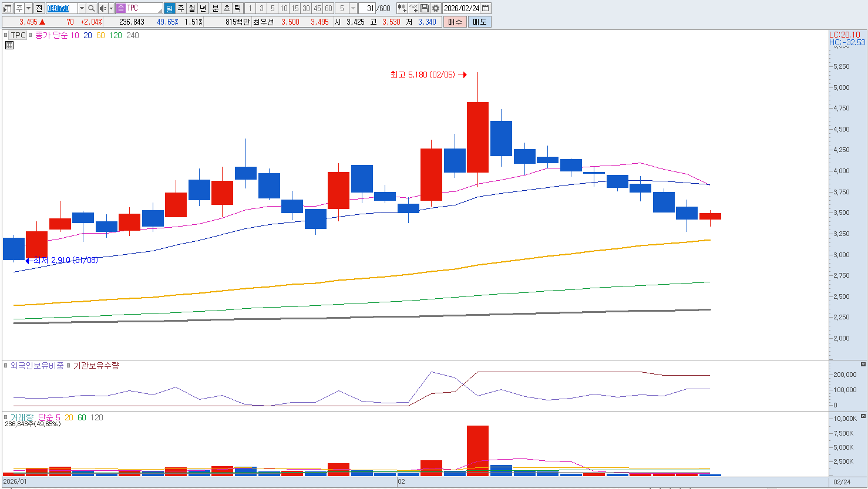Click the save chart floppy disk icon
Image resolution: width=868 pixels, height=489 pixels.
[x=425, y=8]
